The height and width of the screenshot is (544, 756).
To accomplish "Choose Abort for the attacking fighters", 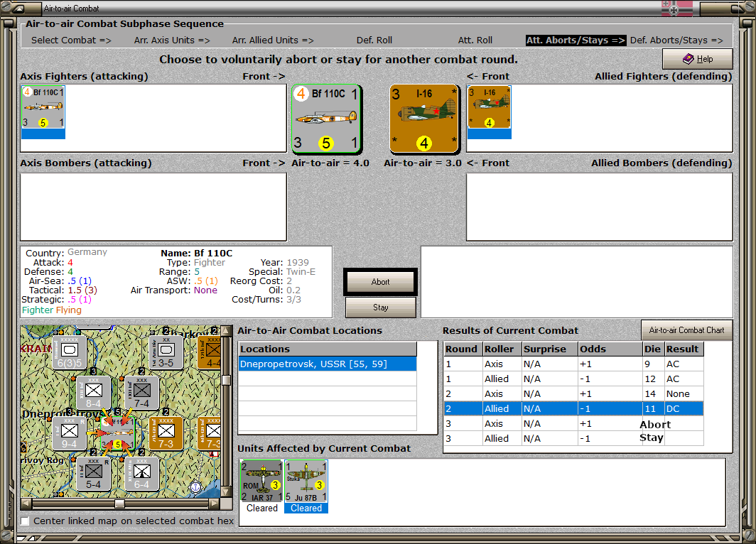I will click(380, 282).
